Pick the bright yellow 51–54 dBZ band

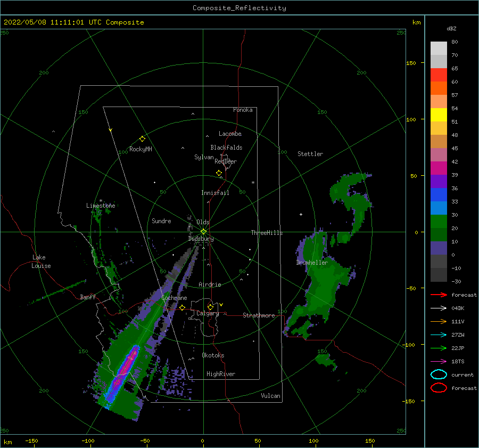click(439, 115)
